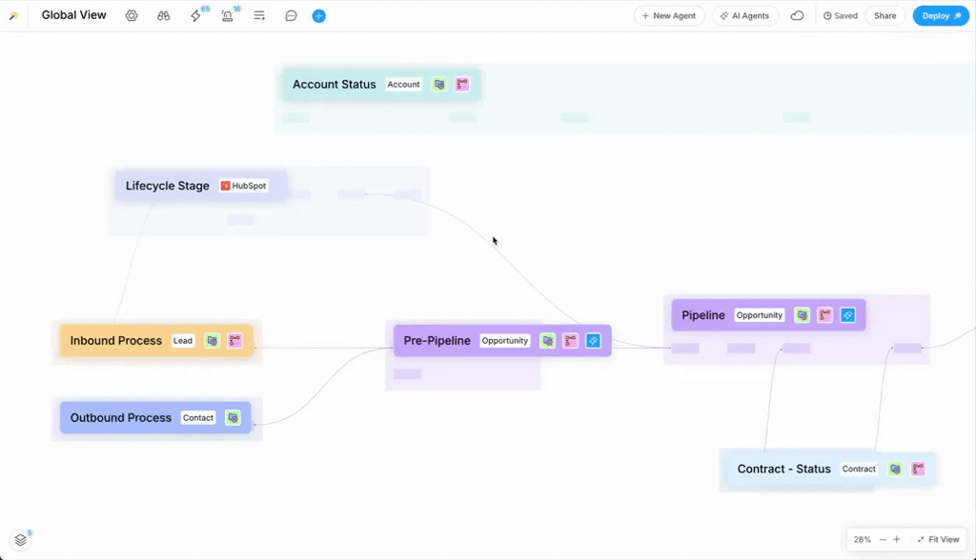Click pink flow icon on the Pipeline node
Image resolution: width=976 pixels, height=560 pixels.
tap(824, 315)
